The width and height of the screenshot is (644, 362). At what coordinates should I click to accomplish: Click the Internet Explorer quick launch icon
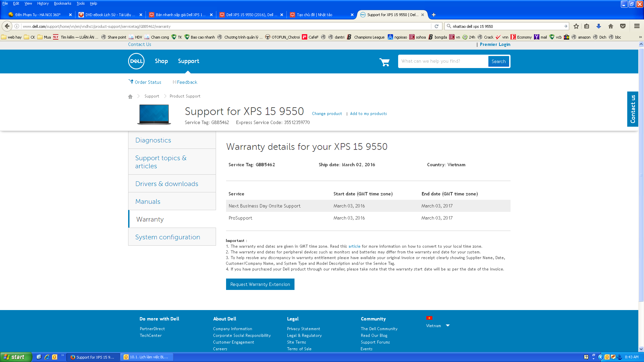point(47,357)
